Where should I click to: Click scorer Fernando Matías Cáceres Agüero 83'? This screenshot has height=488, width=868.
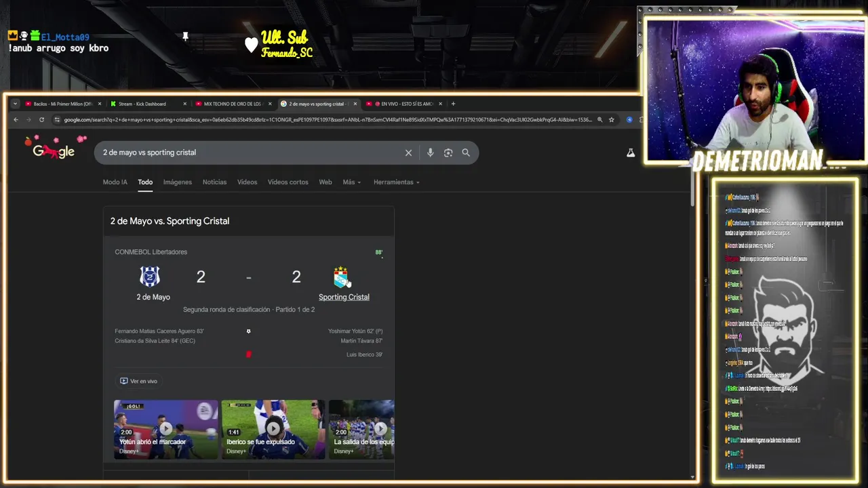159,331
